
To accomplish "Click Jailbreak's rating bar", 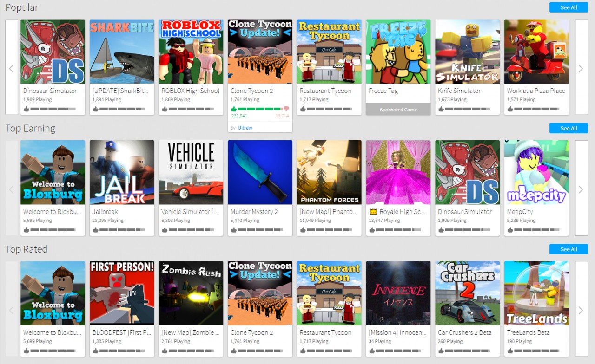I will pos(123,230).
